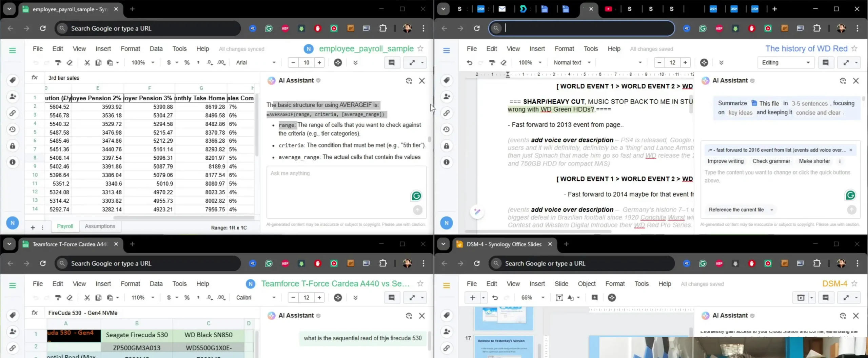Open version history icon in payroll window sidebar
Image resolution: width=868 pixels, height=358 pixels.
tap(13, 129)
